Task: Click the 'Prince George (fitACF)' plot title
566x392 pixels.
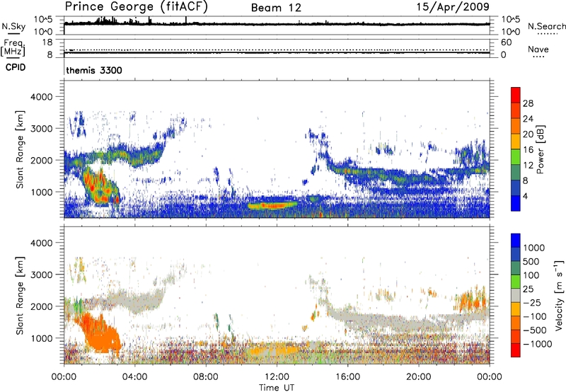Action: click(x=136, y=6)
